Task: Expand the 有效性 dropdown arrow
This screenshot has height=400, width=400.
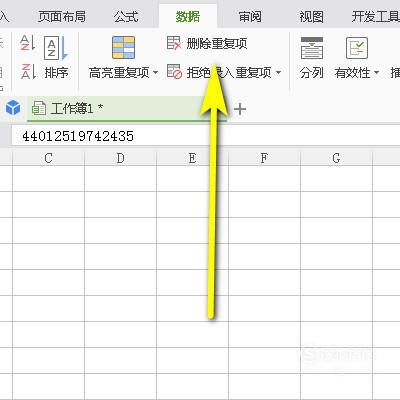Action: coord(376,72)
